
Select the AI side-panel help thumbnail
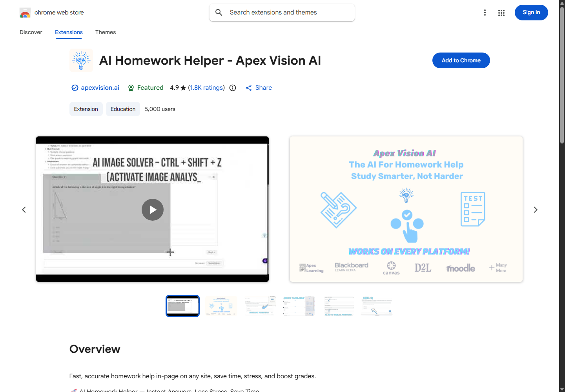tap(299, 306)
